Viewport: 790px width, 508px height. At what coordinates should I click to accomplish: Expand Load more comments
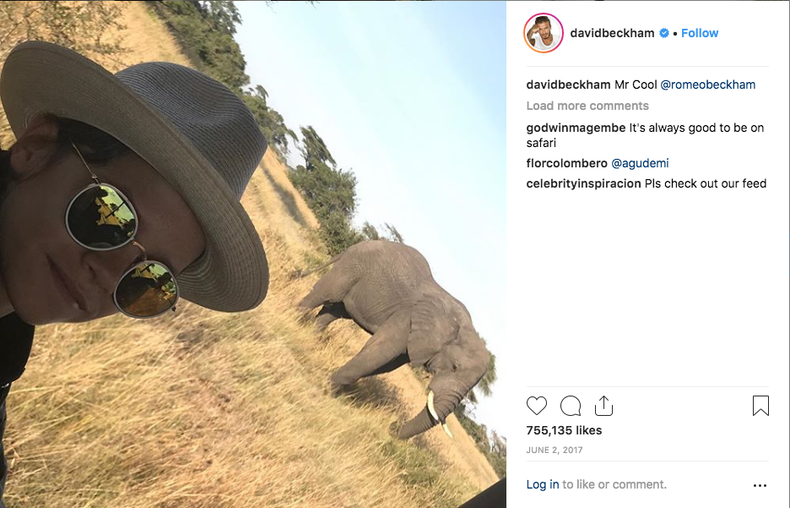click(587, 106)
